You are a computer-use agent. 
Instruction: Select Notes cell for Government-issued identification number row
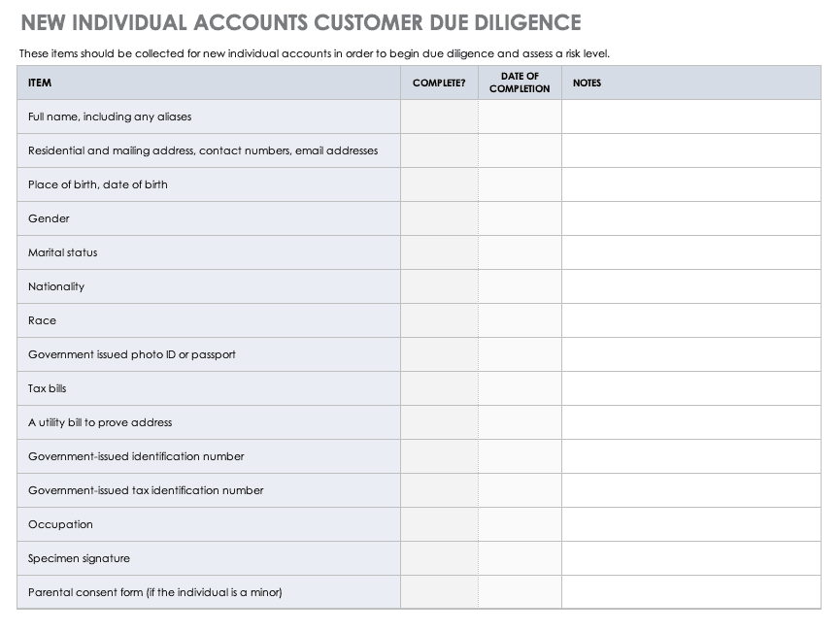[691, 456]
